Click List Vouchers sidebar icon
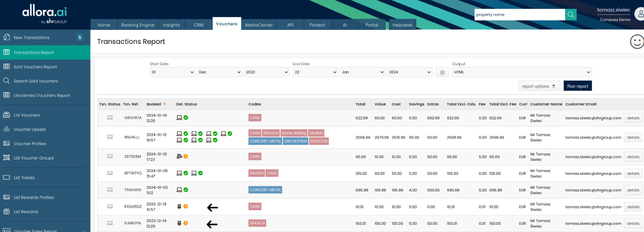Image resolution: width=644 pixels, height=232 pixels. point(6,115)
